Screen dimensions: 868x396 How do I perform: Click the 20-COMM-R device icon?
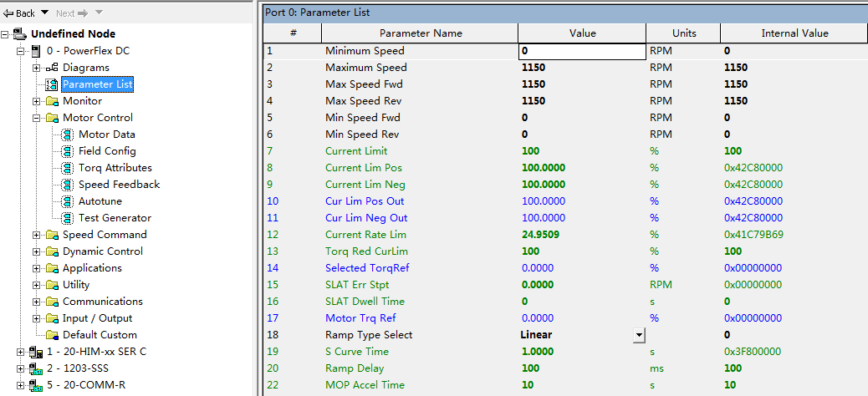tap(36, 385)
